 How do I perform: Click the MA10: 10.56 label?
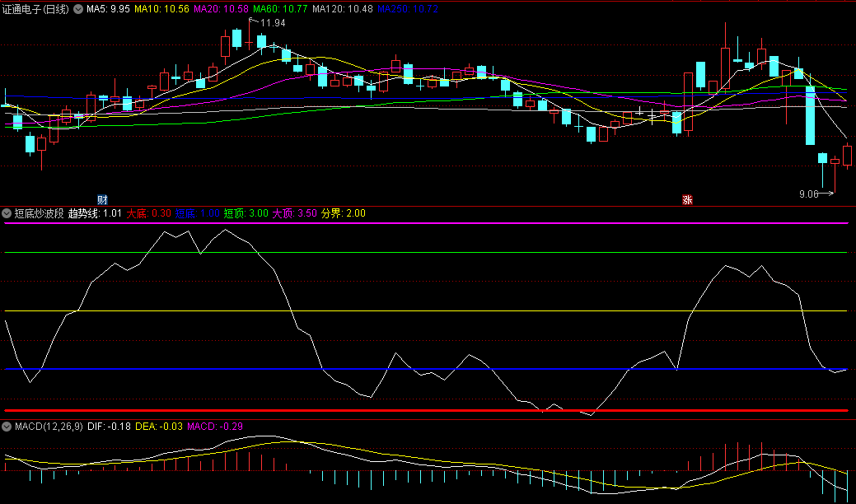tap(161, 9)
